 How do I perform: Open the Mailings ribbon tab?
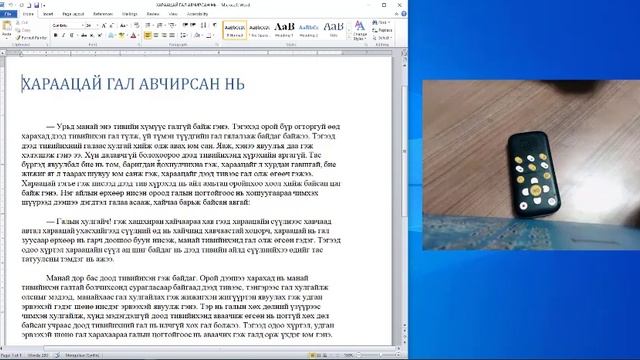pos(130,14)
